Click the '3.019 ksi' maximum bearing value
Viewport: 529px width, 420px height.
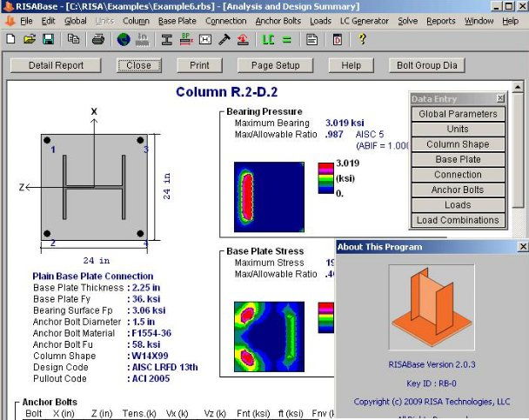click(x=345, y=123)
